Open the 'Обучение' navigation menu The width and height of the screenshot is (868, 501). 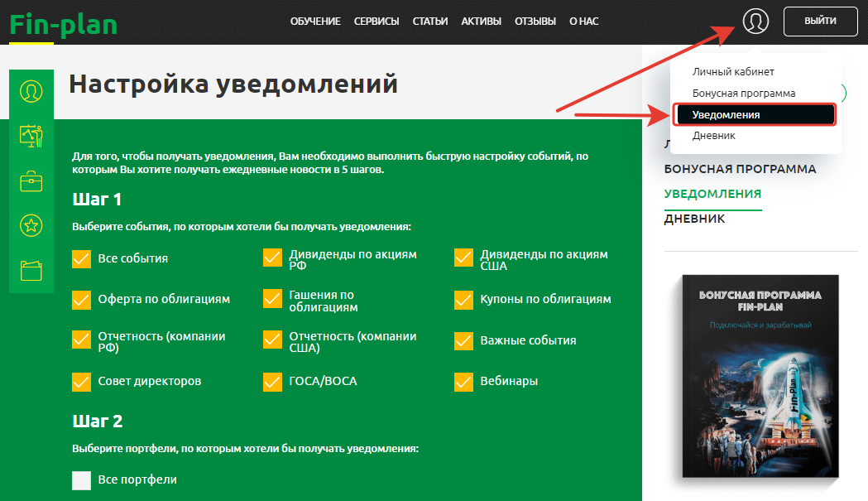(315, 22)
